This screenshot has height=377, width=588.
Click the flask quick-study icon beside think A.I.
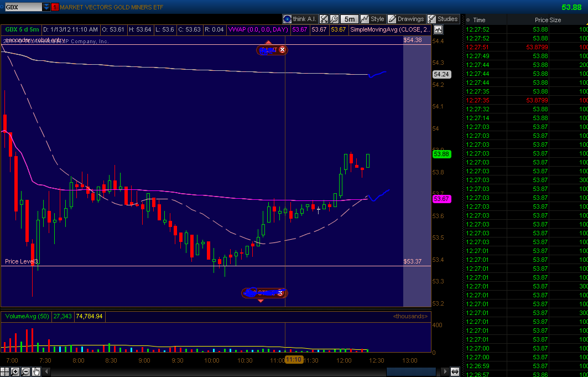pyautogui.click(x=324, y=19)
